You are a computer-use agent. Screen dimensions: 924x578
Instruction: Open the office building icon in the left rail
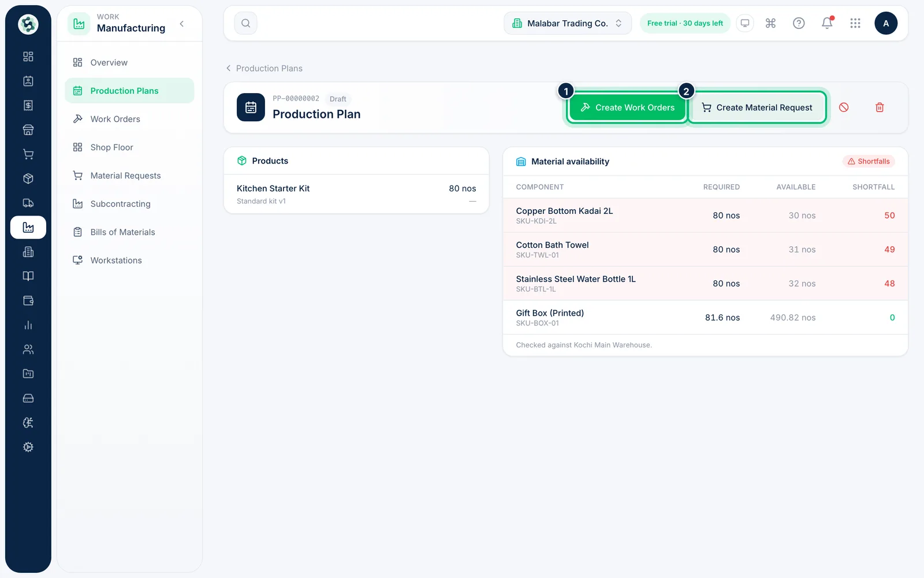point(28,252)
